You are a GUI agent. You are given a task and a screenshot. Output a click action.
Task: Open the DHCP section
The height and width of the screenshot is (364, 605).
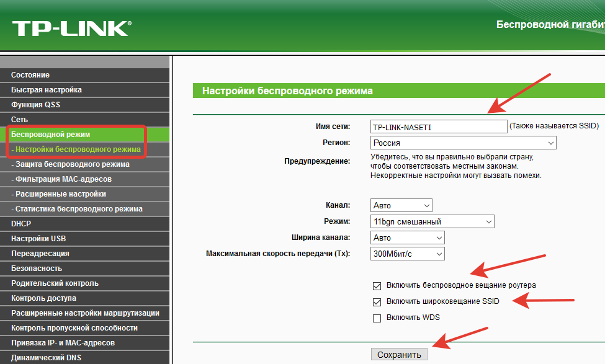pyautogui.click(x=84, y=224)
